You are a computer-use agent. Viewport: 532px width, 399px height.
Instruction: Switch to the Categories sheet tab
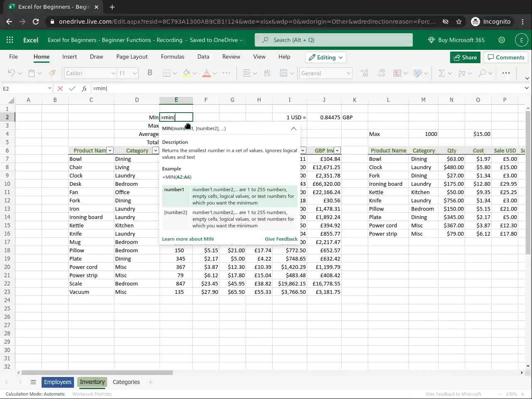tap(126, 382)
